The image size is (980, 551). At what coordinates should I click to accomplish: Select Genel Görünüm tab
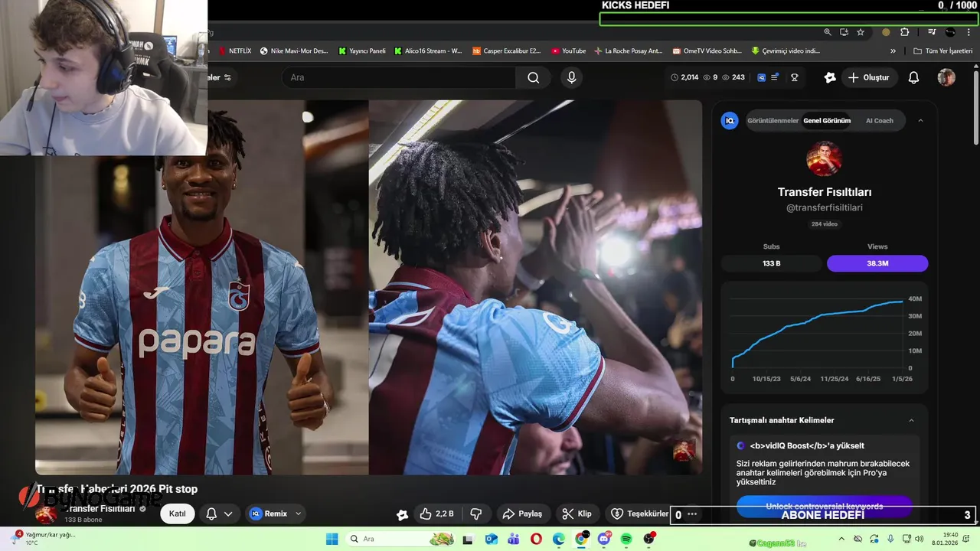click(827, 121)
